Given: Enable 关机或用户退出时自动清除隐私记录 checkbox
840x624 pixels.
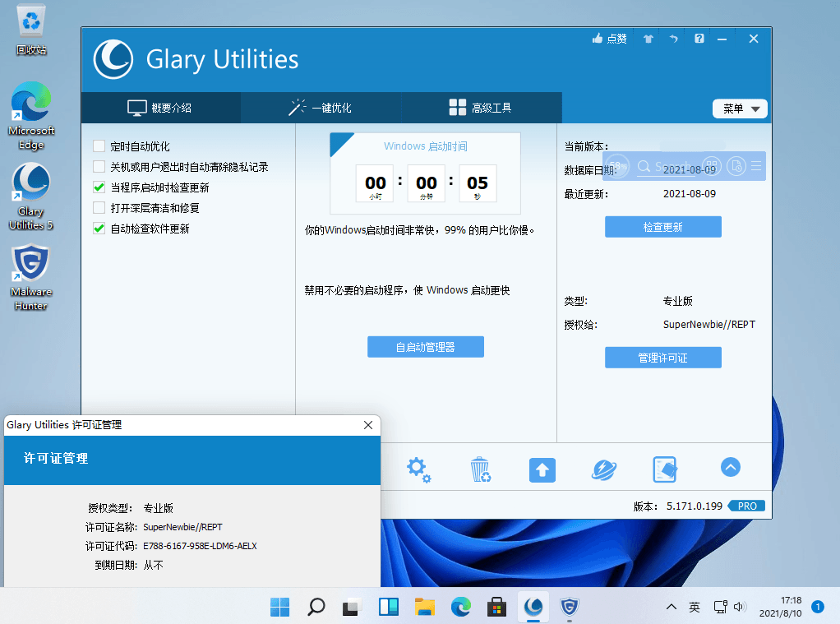Looking at the screenshot, I should point(99,166).
